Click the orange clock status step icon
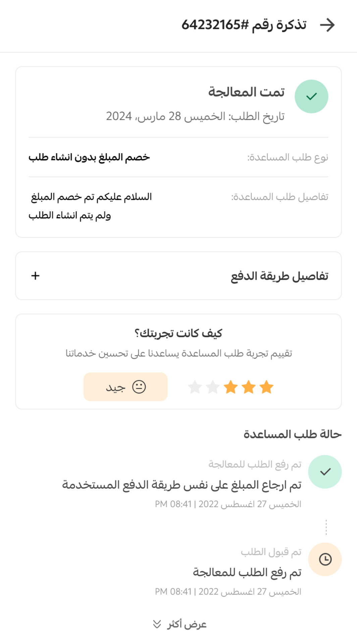This screenshot has width=357, height=644. [x=325, y=559]
